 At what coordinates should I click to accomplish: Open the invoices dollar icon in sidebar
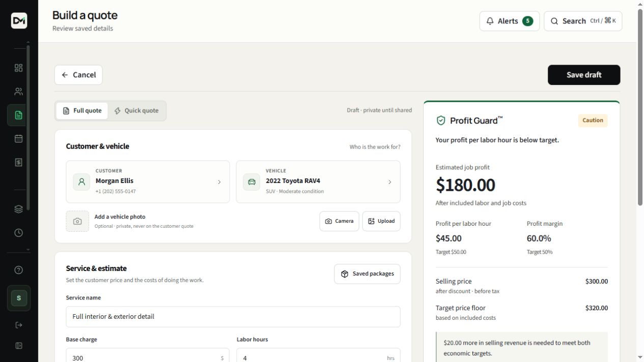pos(19,162)
